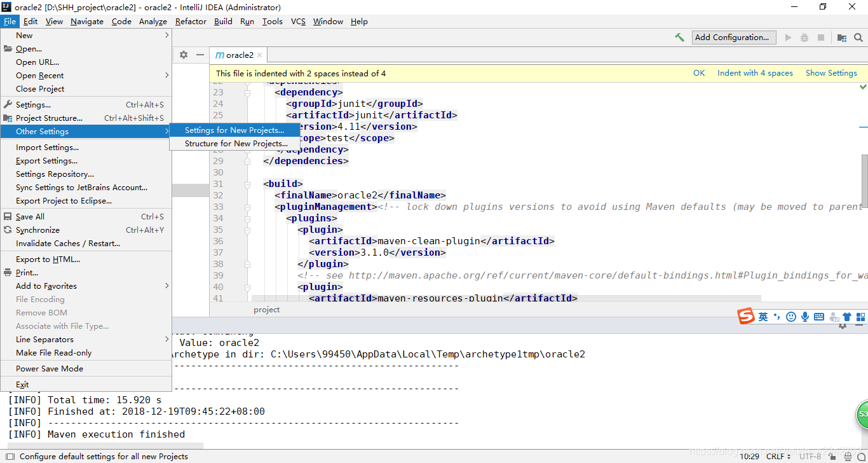Open CRLF line separator dropdown in status bar
868x463 pixels.
tap(778, 456)
